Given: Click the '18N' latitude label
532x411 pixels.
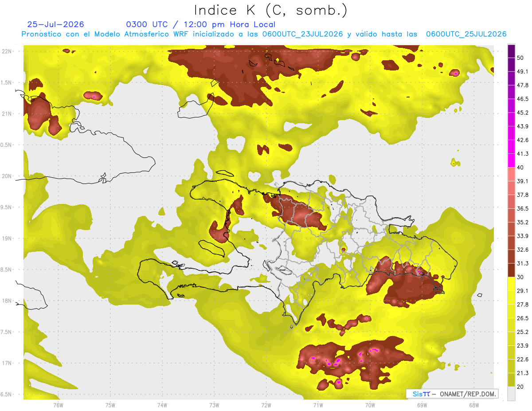Looking at the screenshot, I should coord(7,301).
